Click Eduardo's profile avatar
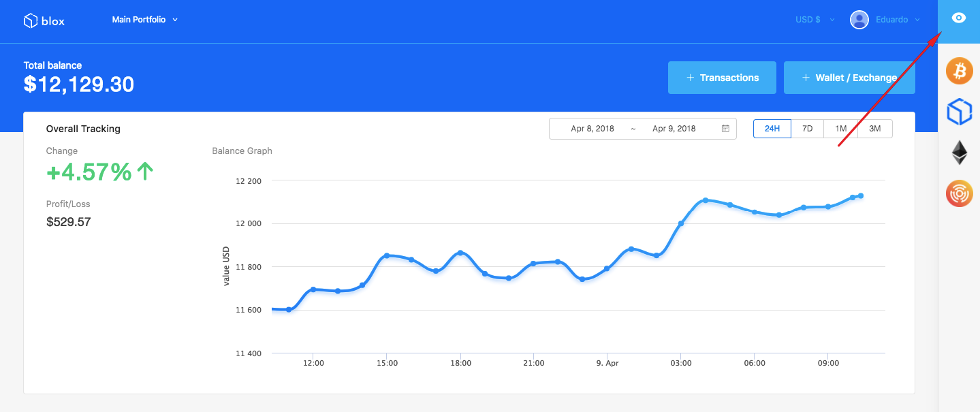The width and height of the screenshot is (980, 412). click(859, 19)
